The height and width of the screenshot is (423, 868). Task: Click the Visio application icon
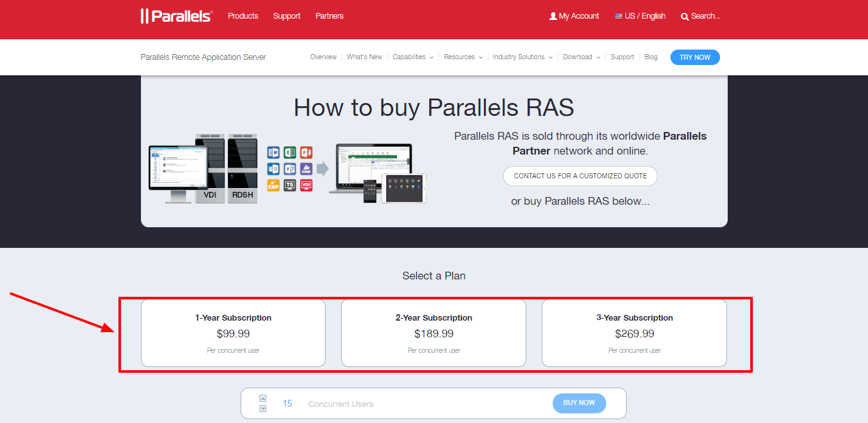pos(290,169)
